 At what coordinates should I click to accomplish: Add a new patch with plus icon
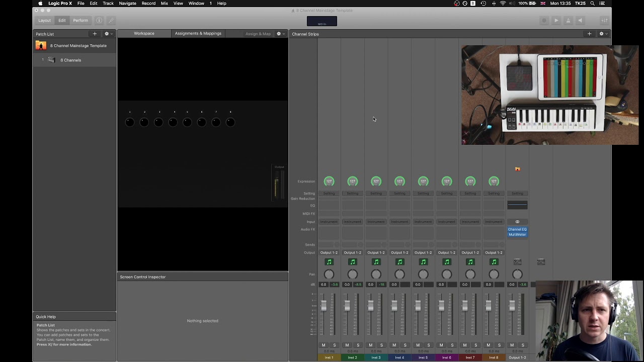click(95, 34)
